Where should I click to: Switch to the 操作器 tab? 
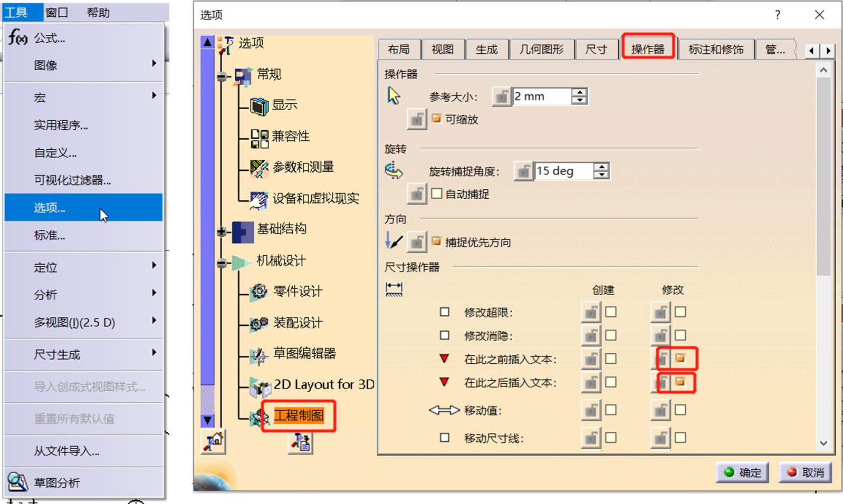[x=648, y=49]
